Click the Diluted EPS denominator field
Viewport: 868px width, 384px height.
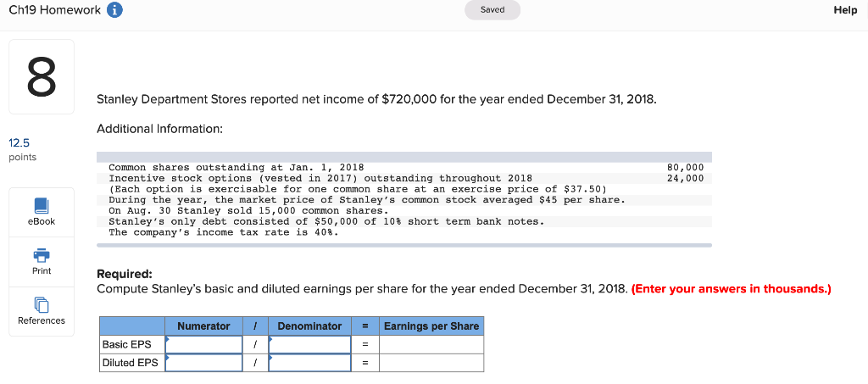(x=309, y=363)
